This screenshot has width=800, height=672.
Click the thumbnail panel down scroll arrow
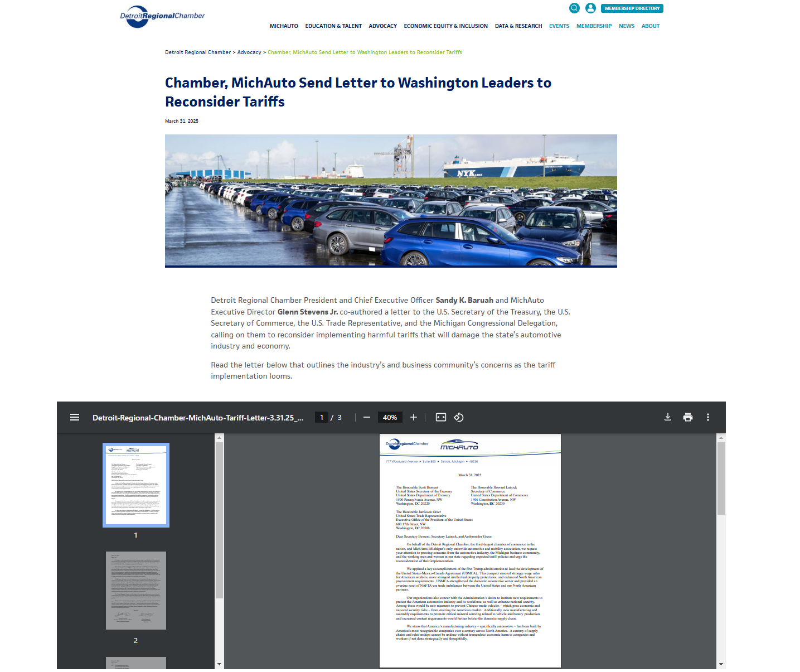pos(219,664)
